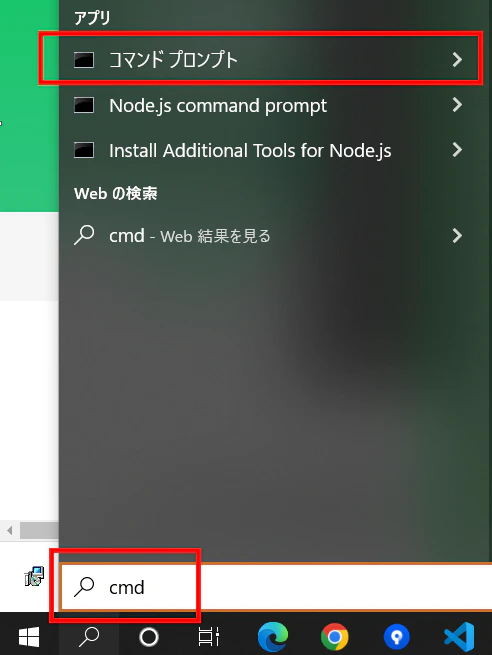The height and width of the screenshot is (655, 492).
Task: Open Task View on the taskbar
Action: point(208,637)
